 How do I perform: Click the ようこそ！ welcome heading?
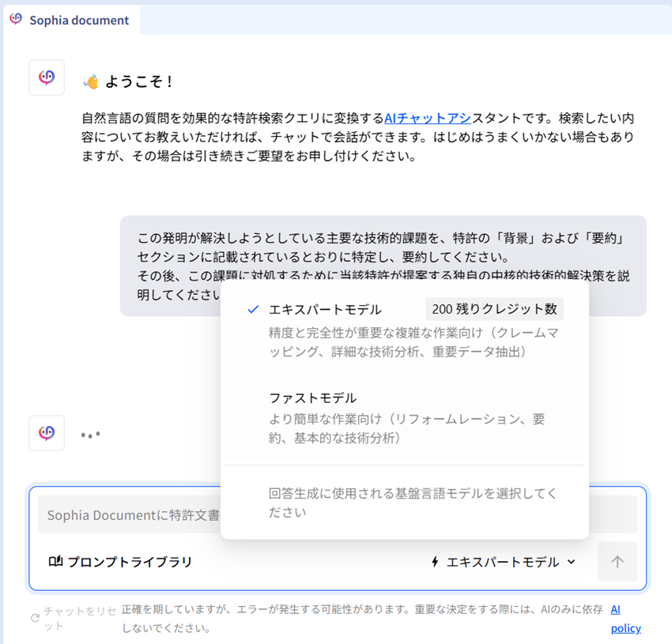pos(139,81)
